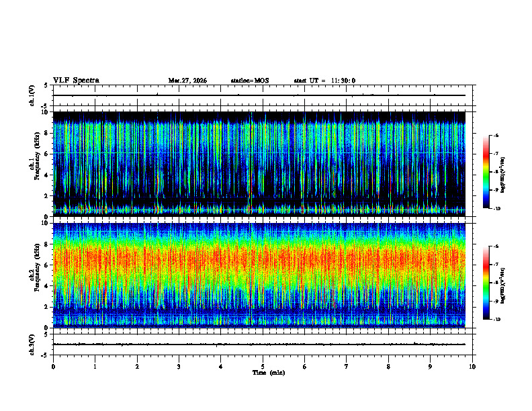Click the "Time (min)" axis label
Screen dimensions: 532x411
[269, 373]
